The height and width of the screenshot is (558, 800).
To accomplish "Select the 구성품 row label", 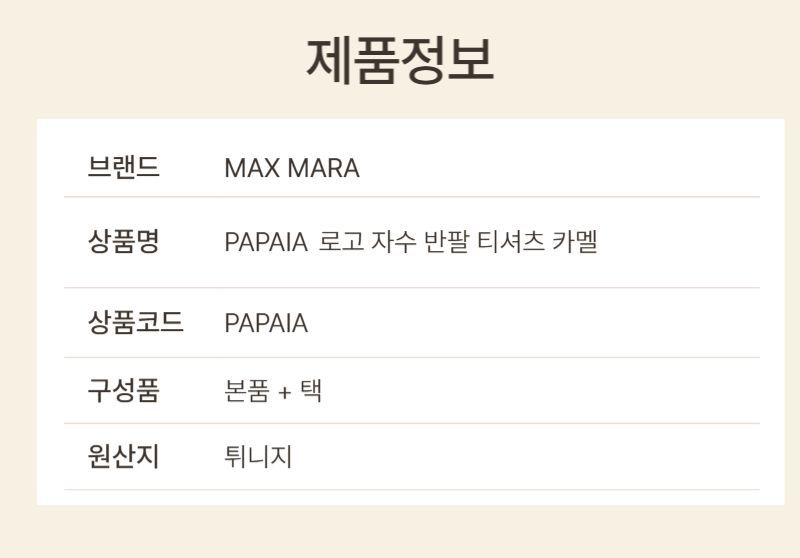I will pos(123,390).
